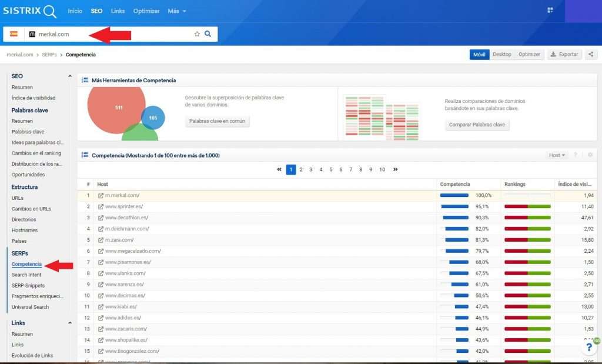Go to page 2 of results
The image size is (602, 364).
301,169
